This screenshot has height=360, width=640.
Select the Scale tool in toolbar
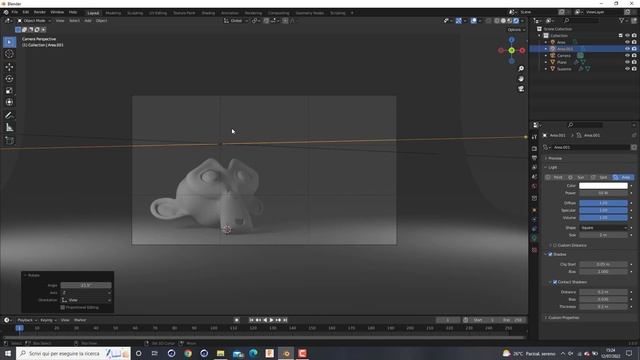(9, 90)
